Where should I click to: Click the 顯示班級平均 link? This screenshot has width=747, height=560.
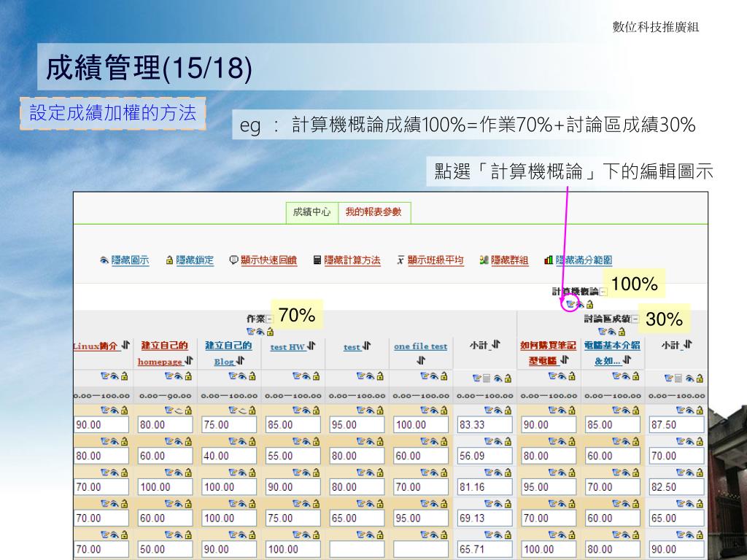click(x=436, y=260)
